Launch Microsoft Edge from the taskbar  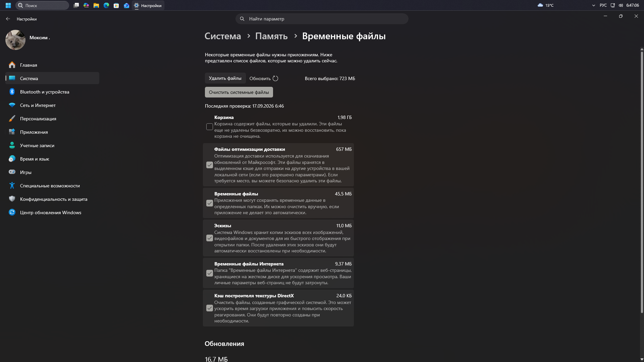(106, 5)
